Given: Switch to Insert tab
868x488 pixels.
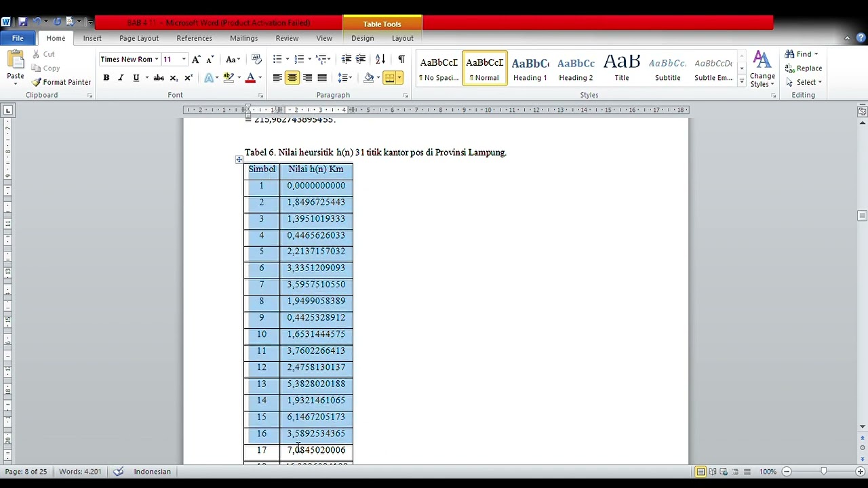Looking at the screenshot, I should [x=92, y=38].
